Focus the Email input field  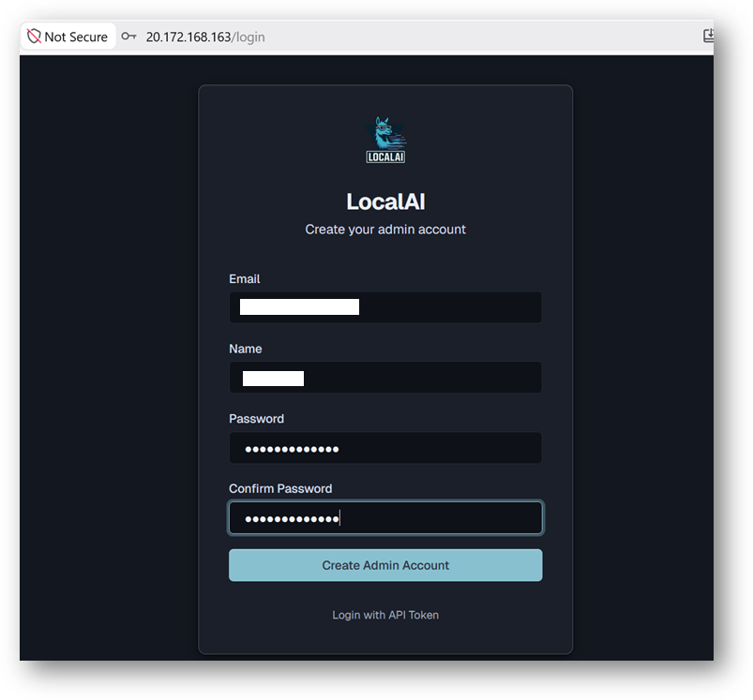tap(385, 307)
